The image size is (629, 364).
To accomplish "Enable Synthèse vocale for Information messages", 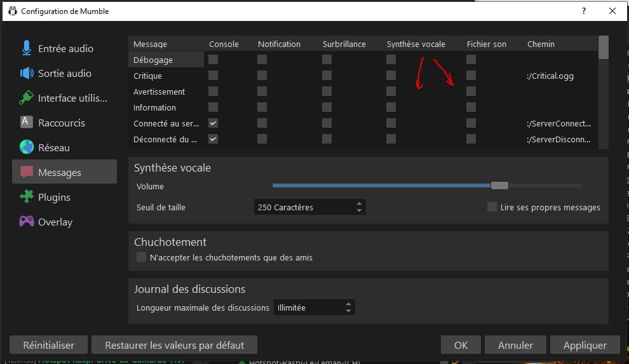I will click(391, 107).
